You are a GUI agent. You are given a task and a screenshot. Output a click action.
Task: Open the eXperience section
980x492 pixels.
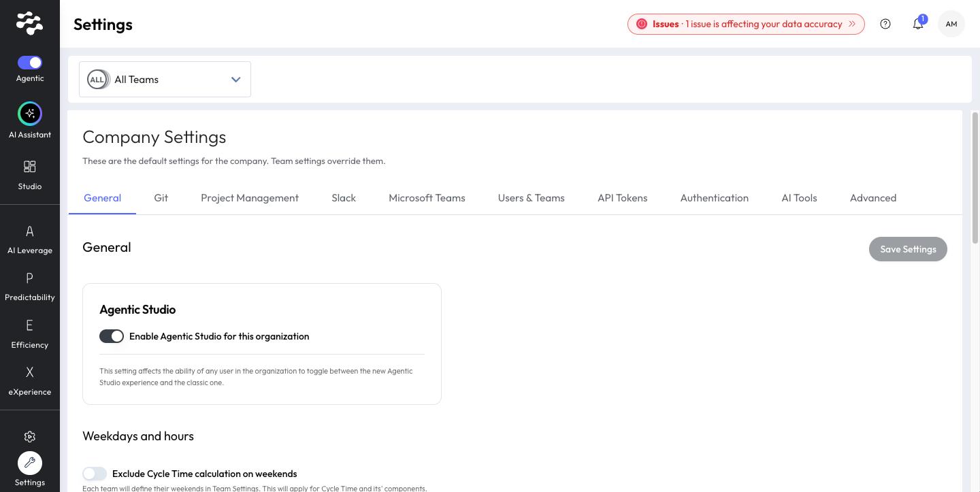point(30,380)
